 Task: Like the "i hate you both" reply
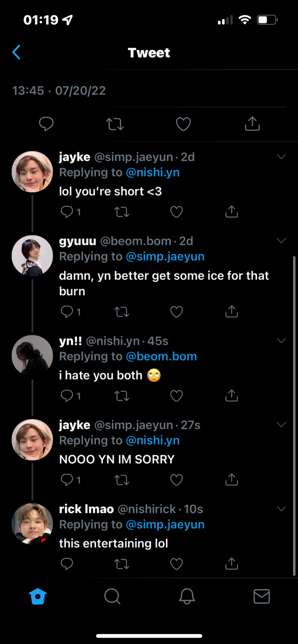pyautogui.click(x=176, y=396)
